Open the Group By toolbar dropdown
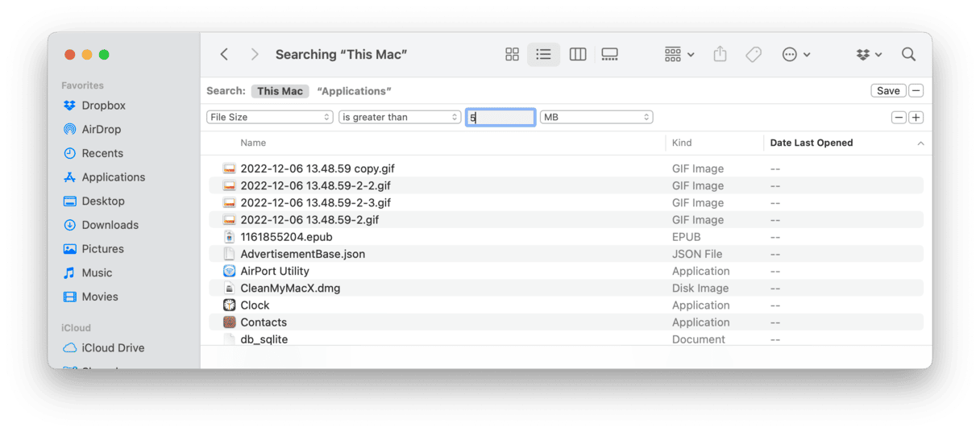Image resolution: width=980 pixels, height=432 pixels. [679, 55]
